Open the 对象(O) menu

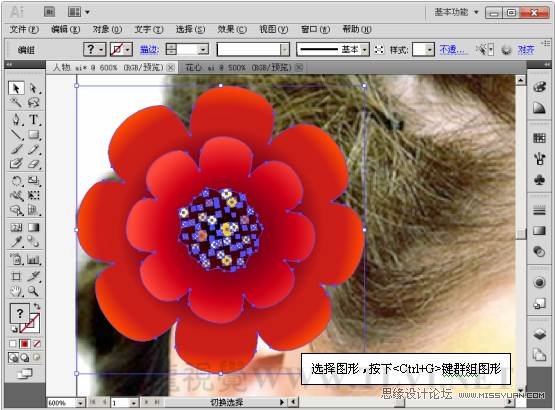point(107,29)
